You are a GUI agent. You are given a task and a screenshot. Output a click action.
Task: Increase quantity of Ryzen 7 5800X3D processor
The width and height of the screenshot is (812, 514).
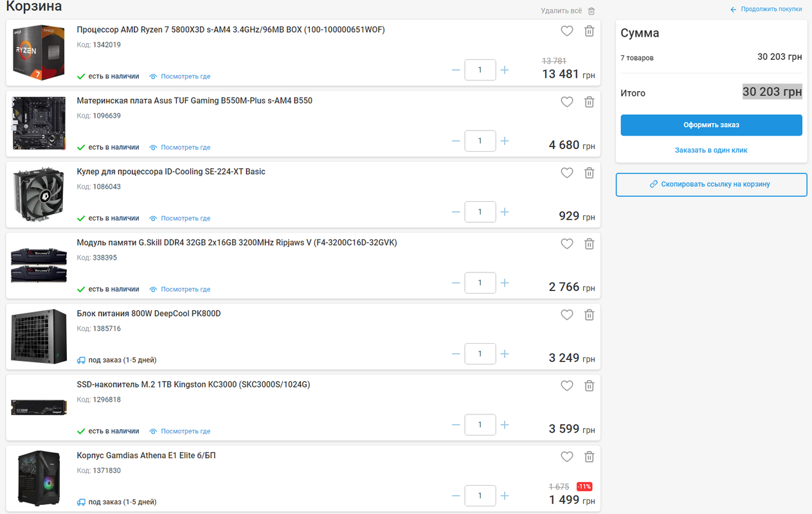coord(505,70)
